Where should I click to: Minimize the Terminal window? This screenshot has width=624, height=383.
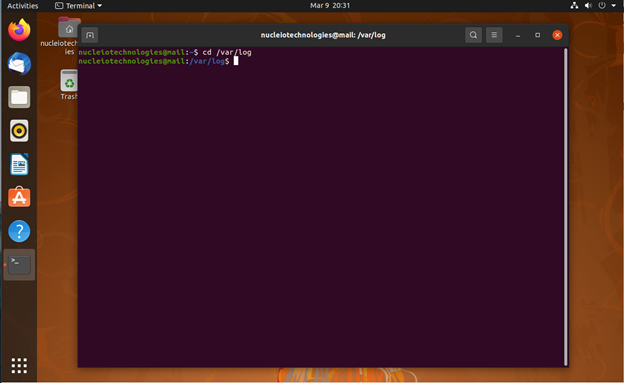518,35
